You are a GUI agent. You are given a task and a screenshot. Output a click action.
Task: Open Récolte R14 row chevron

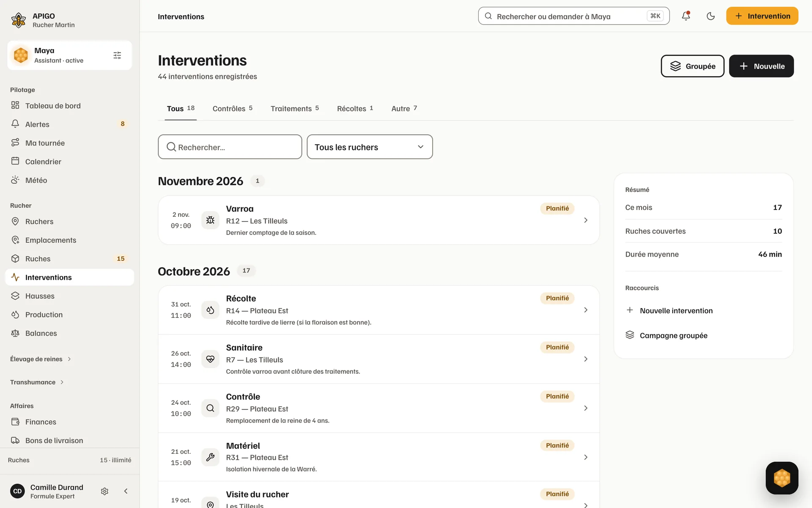tap(586, 310)
